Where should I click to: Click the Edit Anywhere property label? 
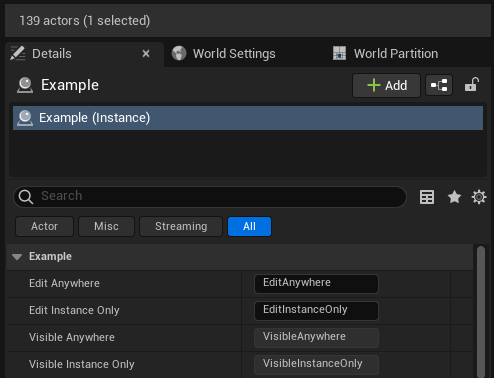pyautogui.click(x=64, y=283)
